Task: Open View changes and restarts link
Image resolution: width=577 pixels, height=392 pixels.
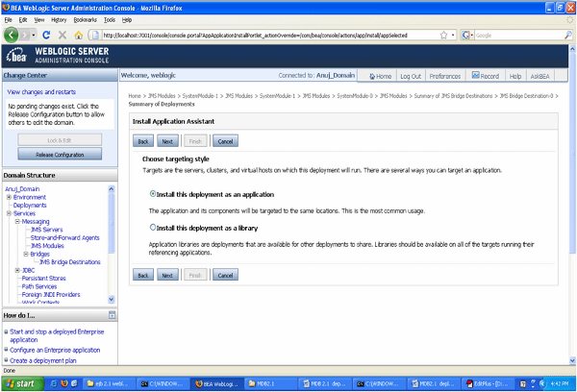Action: [x=41, y=92]
